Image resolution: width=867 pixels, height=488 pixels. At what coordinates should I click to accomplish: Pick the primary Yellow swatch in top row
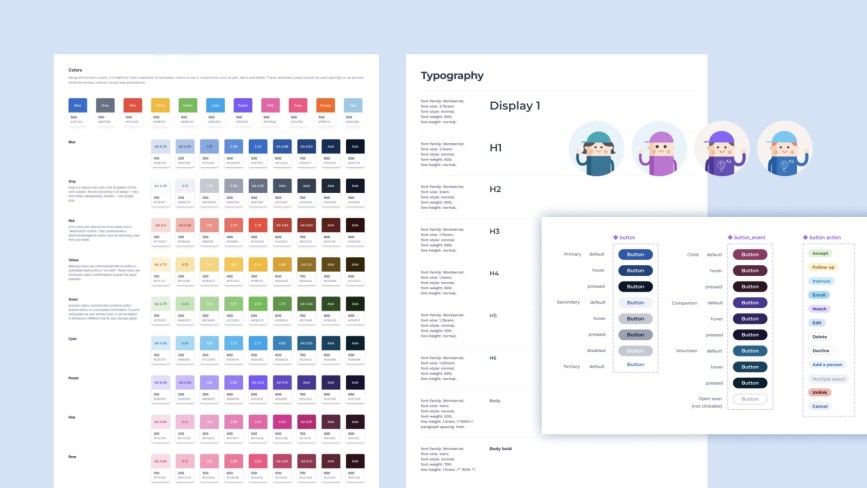(x=160, y=104)
